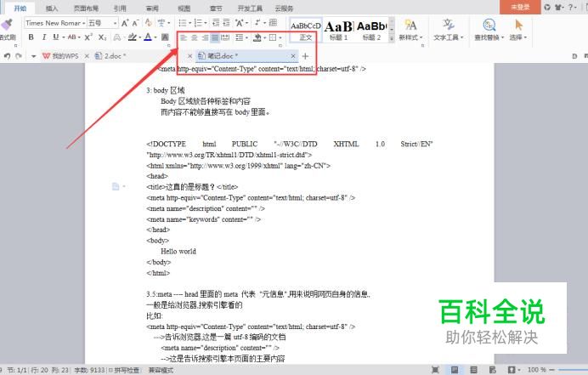Open the 视图 ribbon tab
Screen dimensions: 588x375
click(x=184, y=9)
